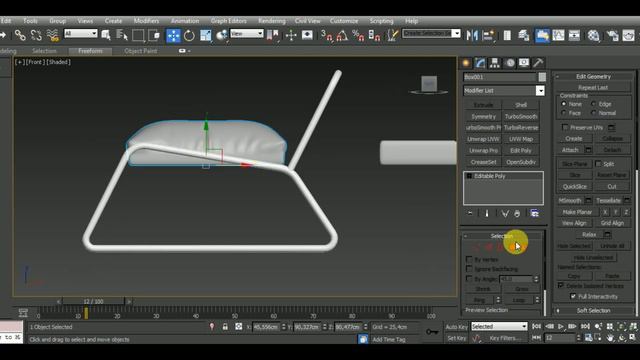640x360 pixels.
Task: Enable the Preserve UVs checkbox
Action: coord(565,127)
